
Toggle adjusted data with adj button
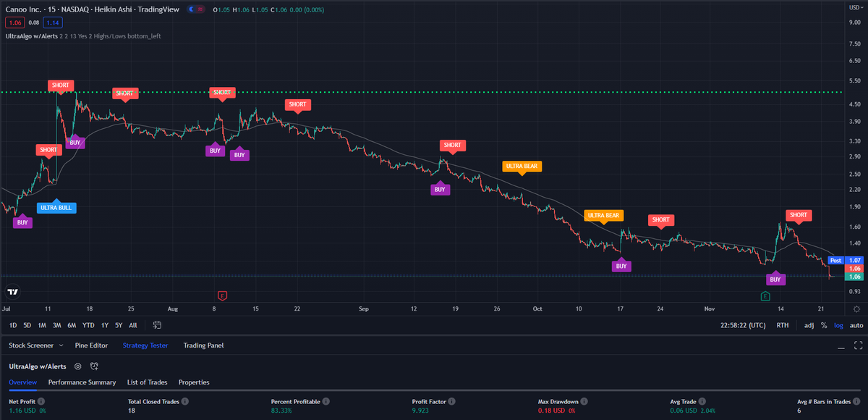pyautogui.click(x=809, y=325)
